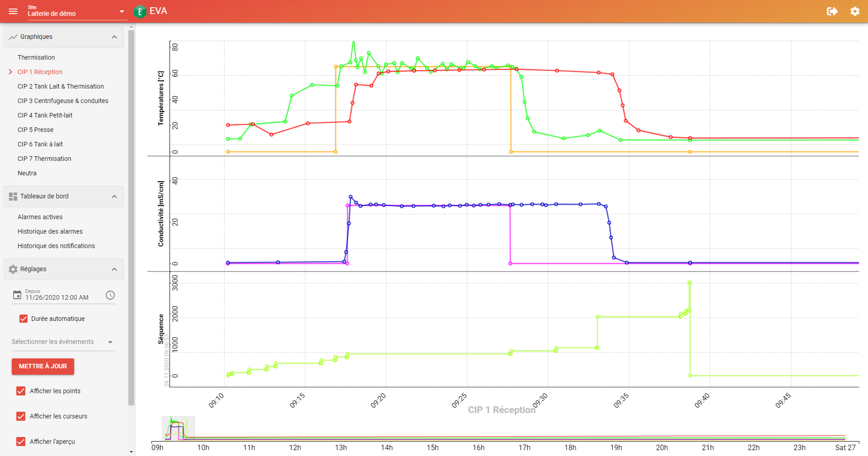The image size is (868, 456).
Task: Open Historique des alarmes
Action: pos(50,231)
